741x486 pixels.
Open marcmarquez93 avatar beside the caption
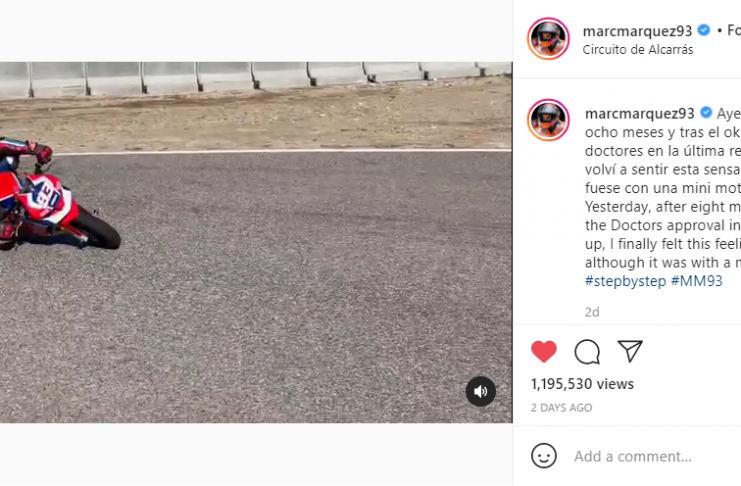tap(548, 120)
